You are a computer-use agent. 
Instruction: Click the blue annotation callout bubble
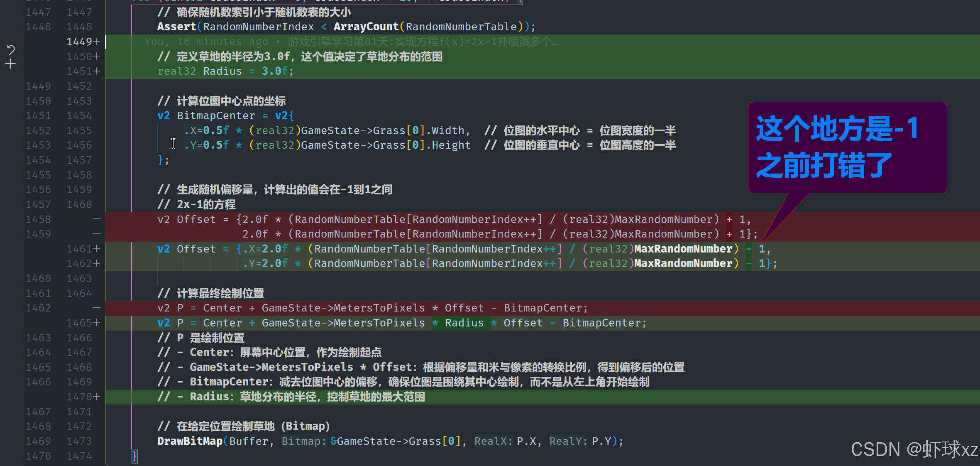(x=847, y=147)
